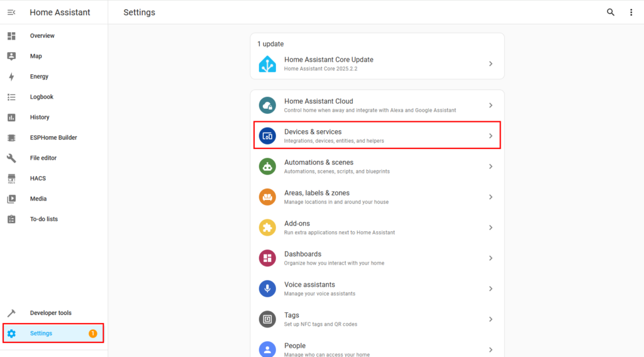This screenshot has height=357, width=644.
Task: Open To-do lists sidebar item
Action: (x=54, y=219)
